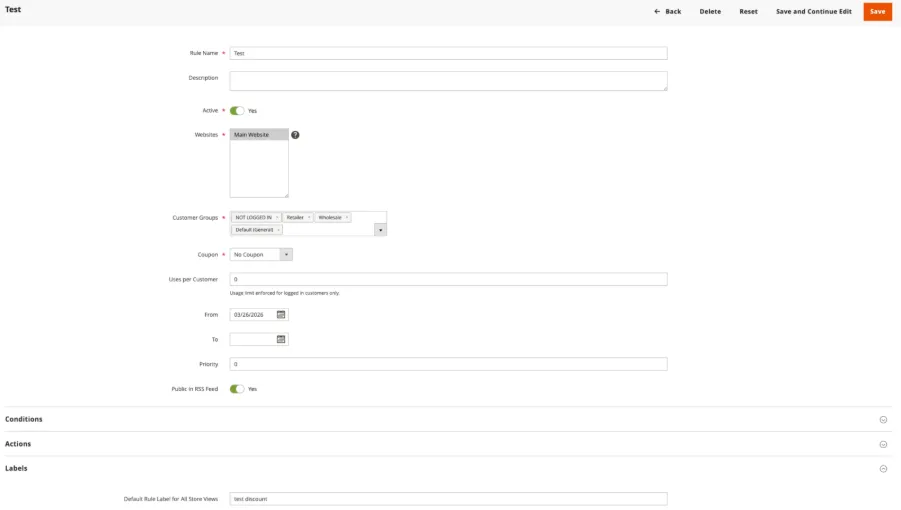This screenshot has width=901, height=510.
Task: Open the To date calendar picker
Action: 281,339
